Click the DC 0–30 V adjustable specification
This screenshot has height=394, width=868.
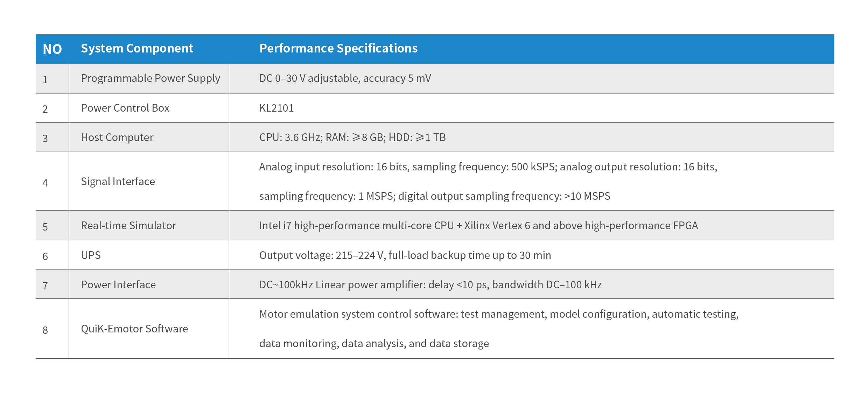point(345,78)
